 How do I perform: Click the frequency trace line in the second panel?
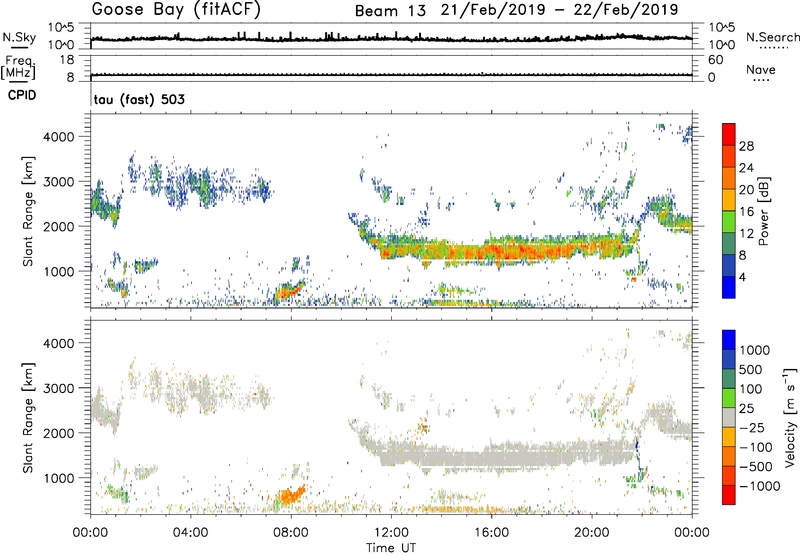click(x=391, y=75)
